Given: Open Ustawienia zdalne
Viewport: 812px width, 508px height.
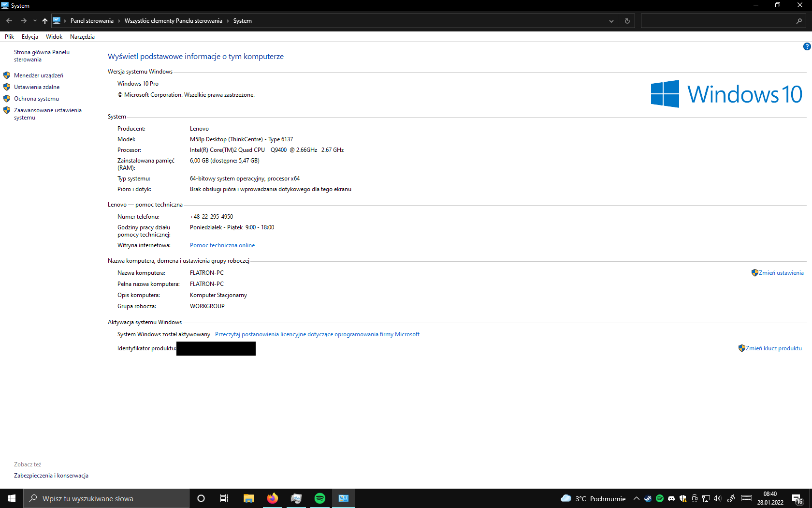Looking at the screenshot, I should tap(37, 87).
